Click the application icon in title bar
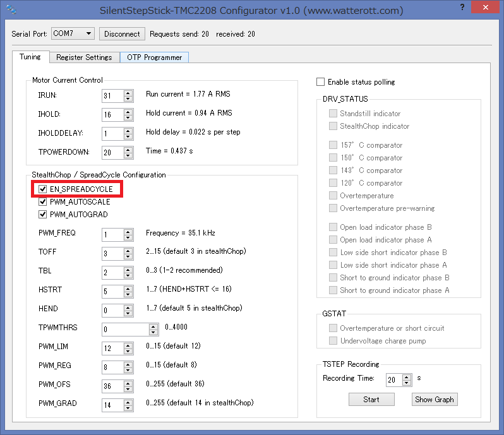Image resolution: width=504 pixels, height=435 pixels. (11, 9)
